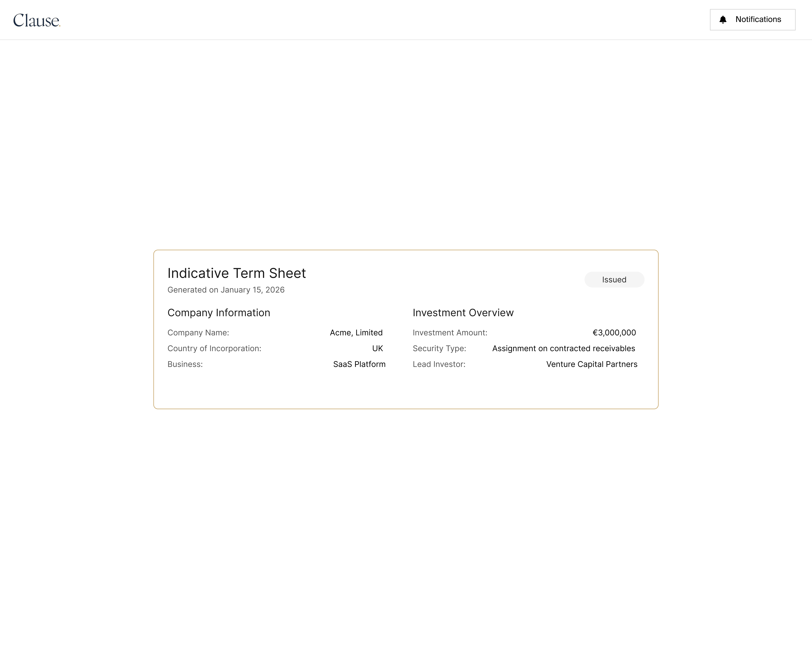812x651 pixels.
Task: Click the Issued status badge
Action: pyautogui.click(x=614, y=280)
